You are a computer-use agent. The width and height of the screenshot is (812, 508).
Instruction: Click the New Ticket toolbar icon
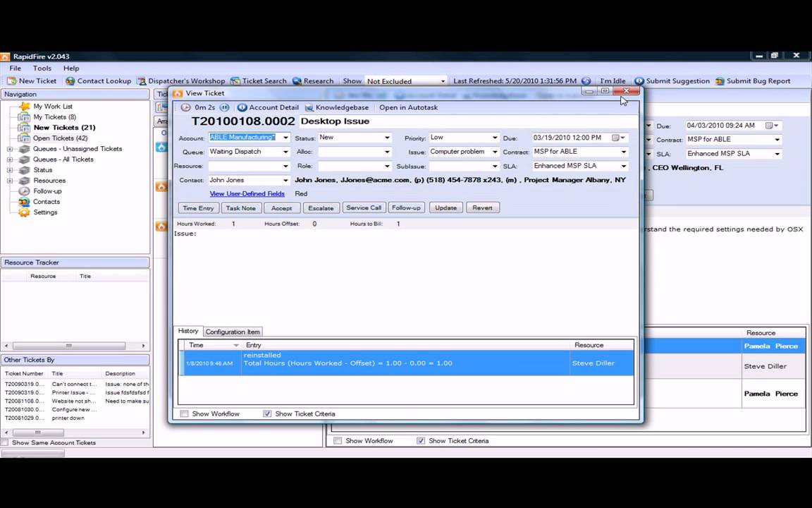[11, 81]
